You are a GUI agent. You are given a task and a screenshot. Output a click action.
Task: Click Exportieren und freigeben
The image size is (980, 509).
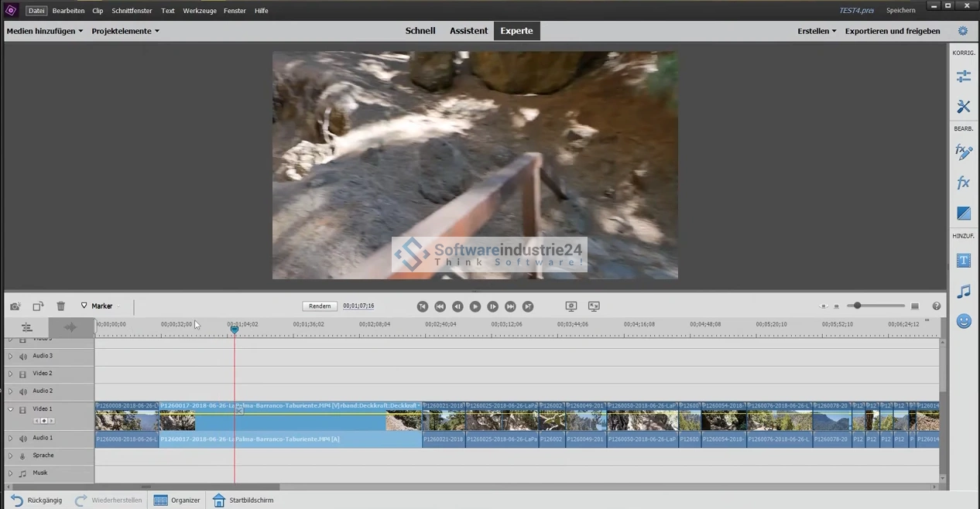(892, 31)
